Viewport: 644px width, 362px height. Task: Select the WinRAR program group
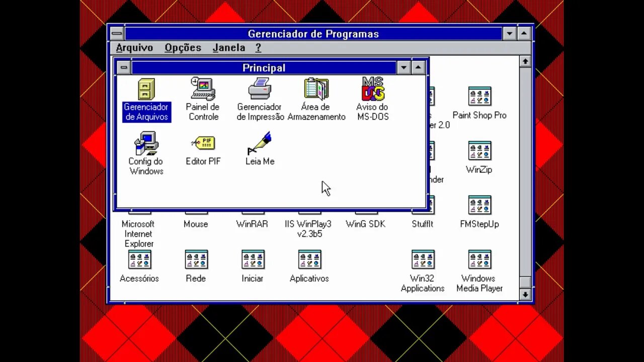click(x=252, y=224)
